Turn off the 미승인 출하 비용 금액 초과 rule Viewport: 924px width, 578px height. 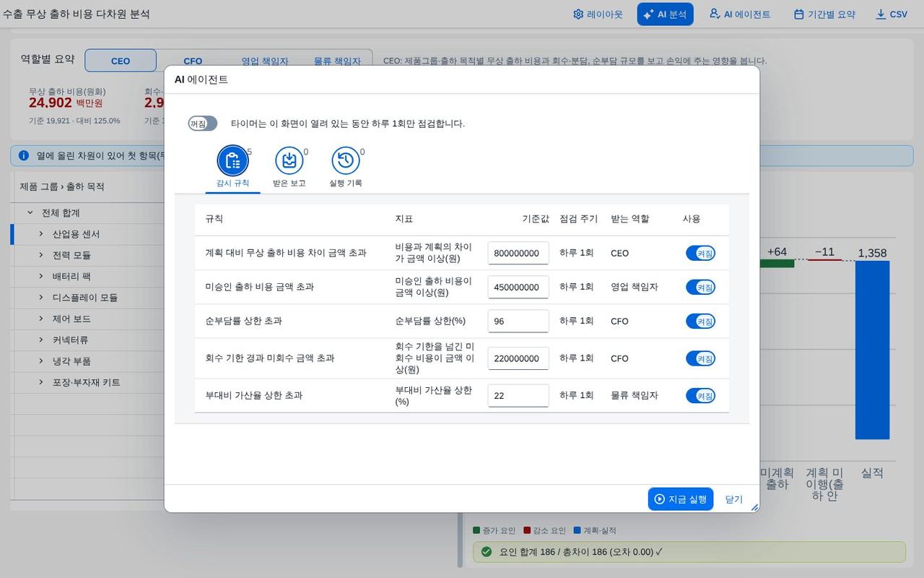coord(700,287)
